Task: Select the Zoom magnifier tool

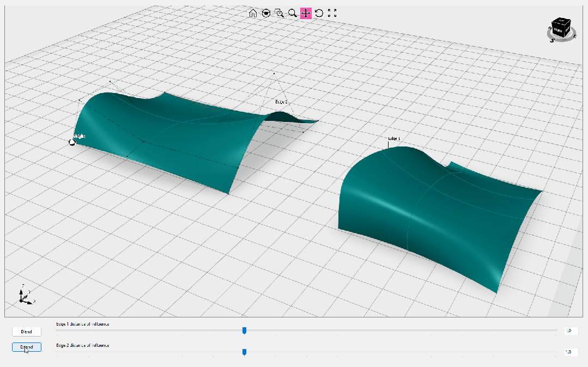Action: 293,14
